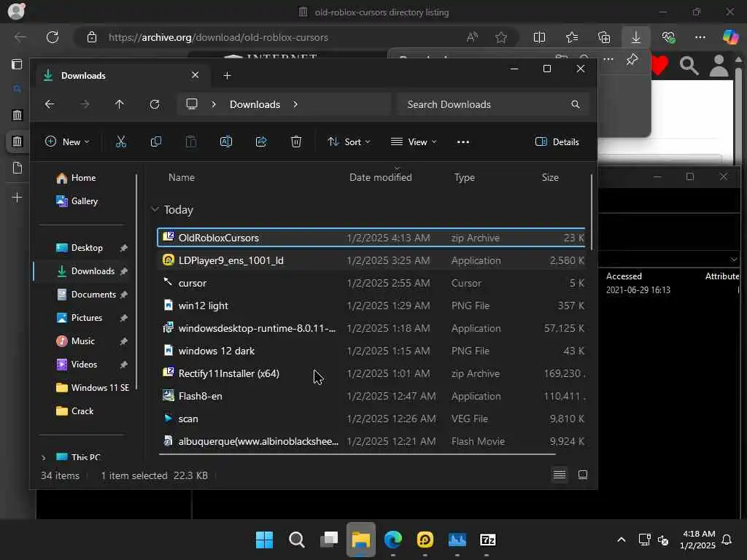
Task: Toggle the Details pane button
Action: 557,142
